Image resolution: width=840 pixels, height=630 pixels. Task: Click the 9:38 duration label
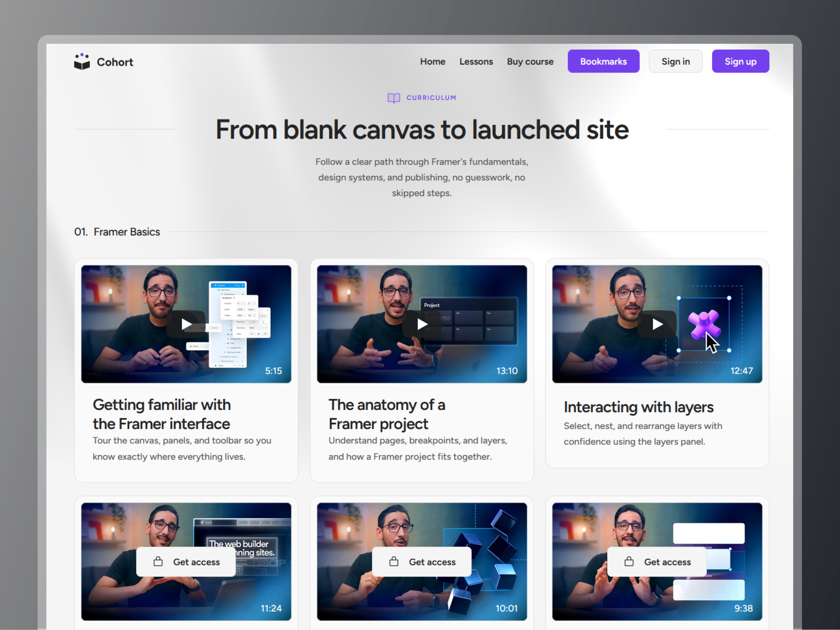click(x=744, y=608)
